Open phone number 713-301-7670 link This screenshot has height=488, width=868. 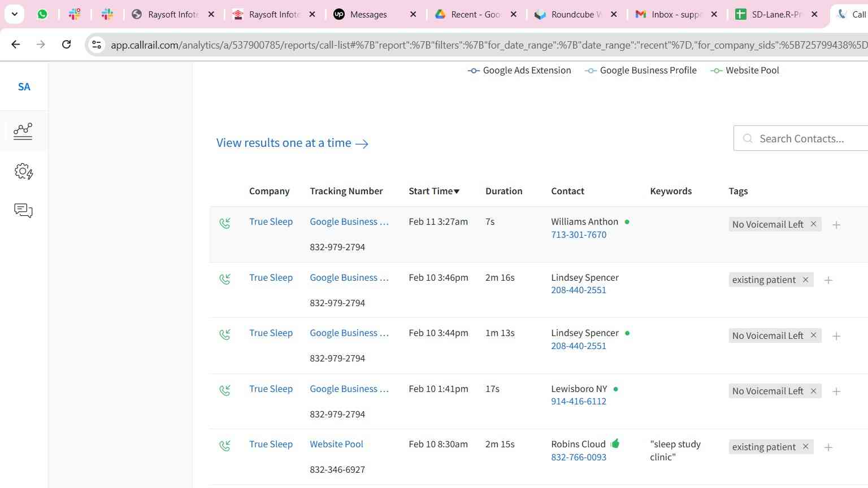(x=579, y=235)
